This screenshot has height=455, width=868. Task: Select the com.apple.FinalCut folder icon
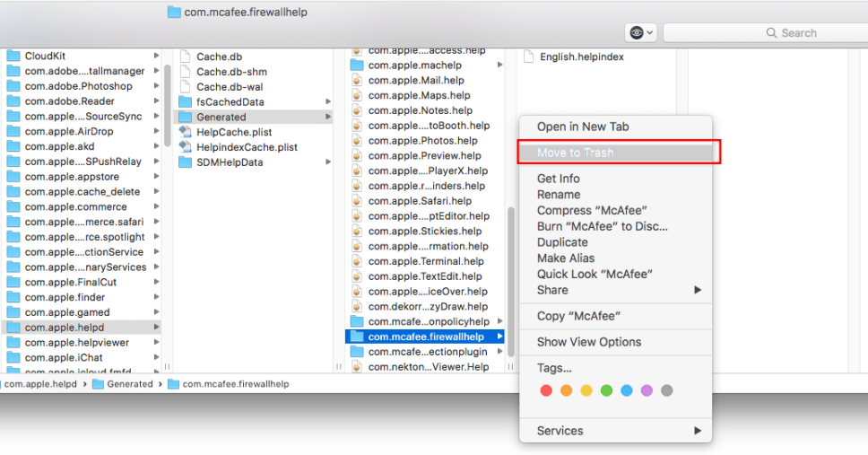click(13, 282)
